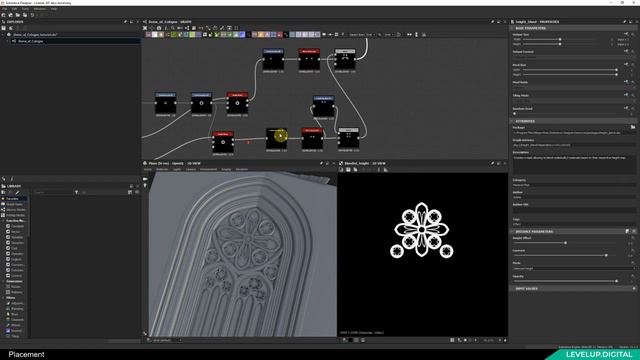Viewport: 640px width, 360px height.
Task: Click the Open package folder icon in the main toolbar
Action: 18,15
